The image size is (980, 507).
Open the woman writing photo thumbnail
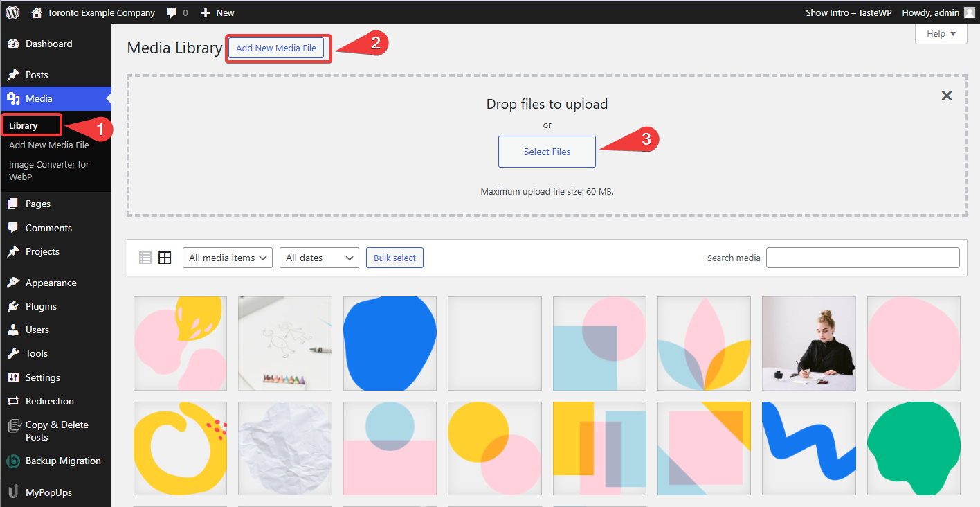808,344
